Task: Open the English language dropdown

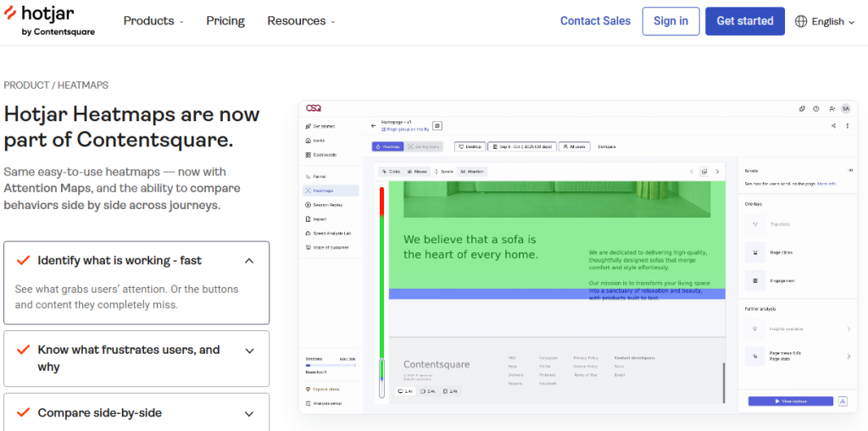Action: click(x=826, y=21)
